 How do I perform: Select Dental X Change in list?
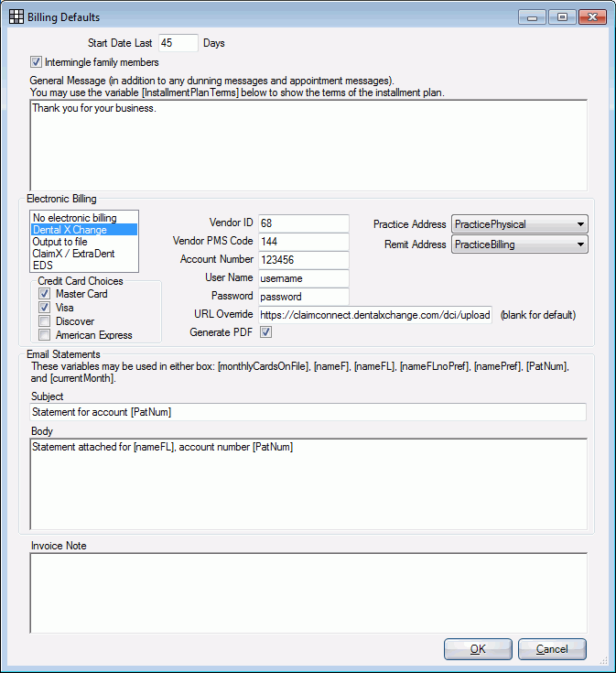[84, 230]
